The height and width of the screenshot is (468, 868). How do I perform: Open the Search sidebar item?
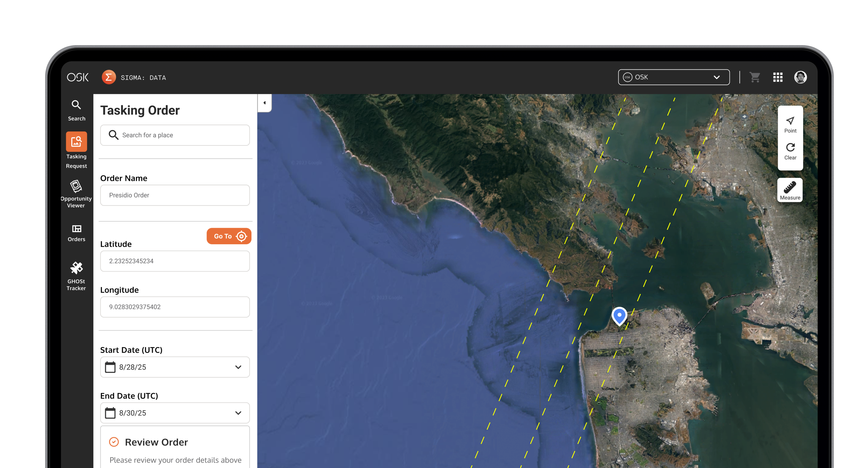[x=77, y=110]
